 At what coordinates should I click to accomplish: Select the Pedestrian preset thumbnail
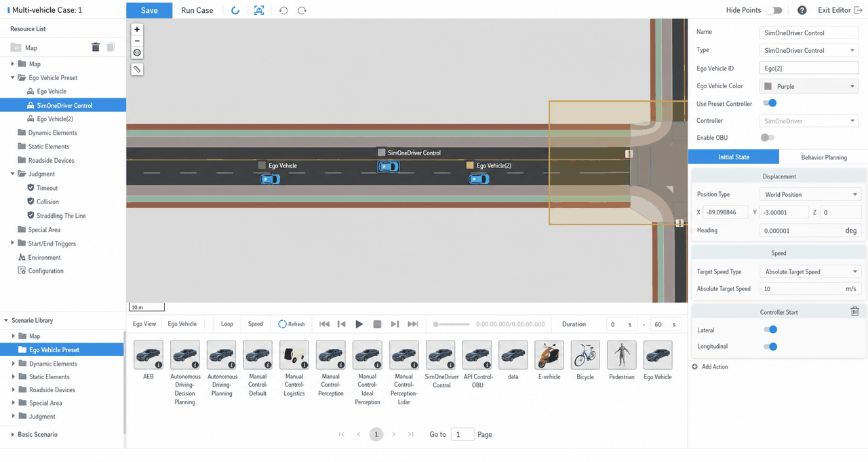coord(622,355)
